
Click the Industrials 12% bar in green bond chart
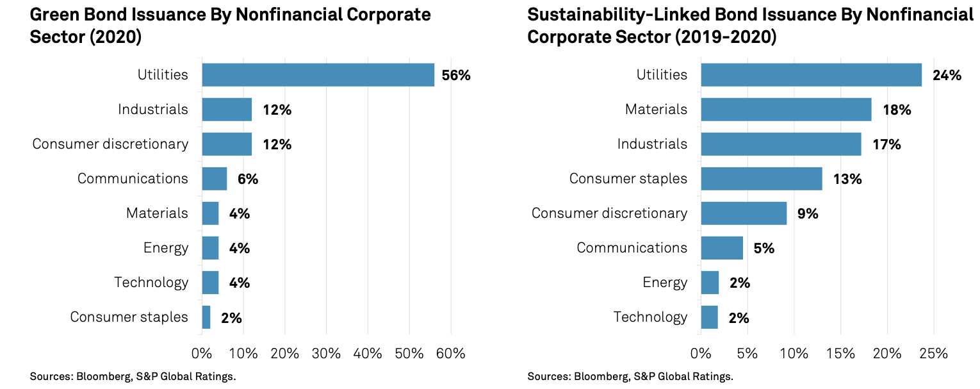227,110
